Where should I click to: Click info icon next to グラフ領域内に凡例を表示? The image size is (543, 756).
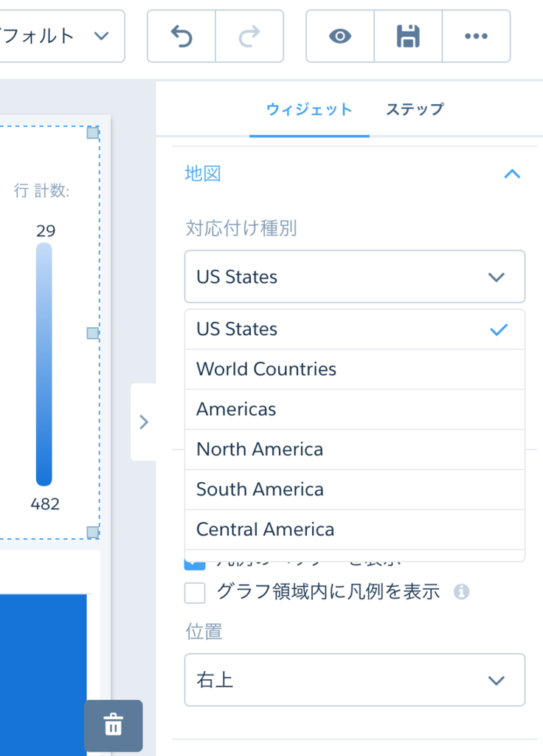coord(461,591)
